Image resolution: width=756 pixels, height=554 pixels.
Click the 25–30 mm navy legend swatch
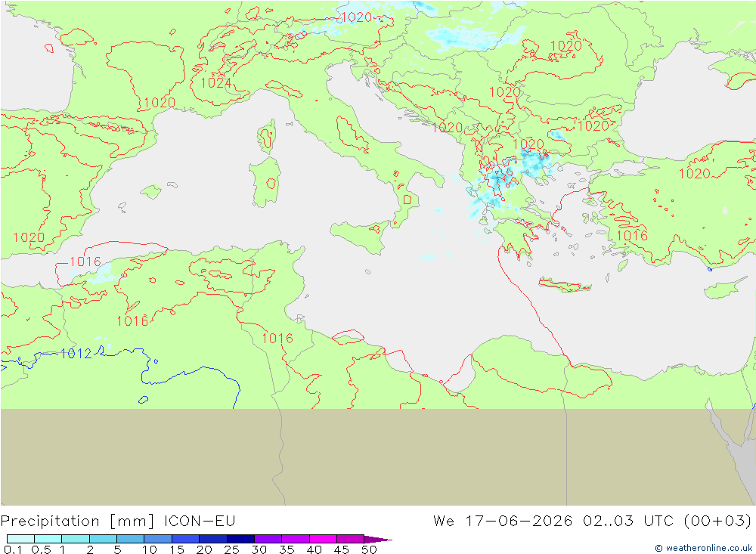pyautogui.click(x=240, y=539)
